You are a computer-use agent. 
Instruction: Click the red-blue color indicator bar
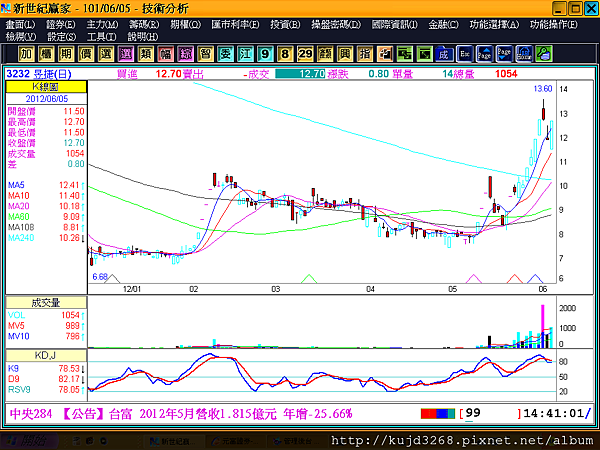(x=438, y=414)
